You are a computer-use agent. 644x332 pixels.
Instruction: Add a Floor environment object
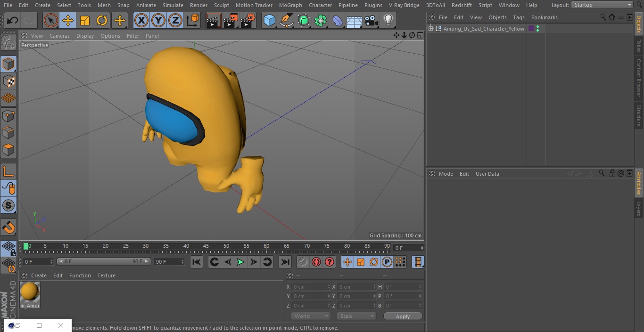click(355, 20)
